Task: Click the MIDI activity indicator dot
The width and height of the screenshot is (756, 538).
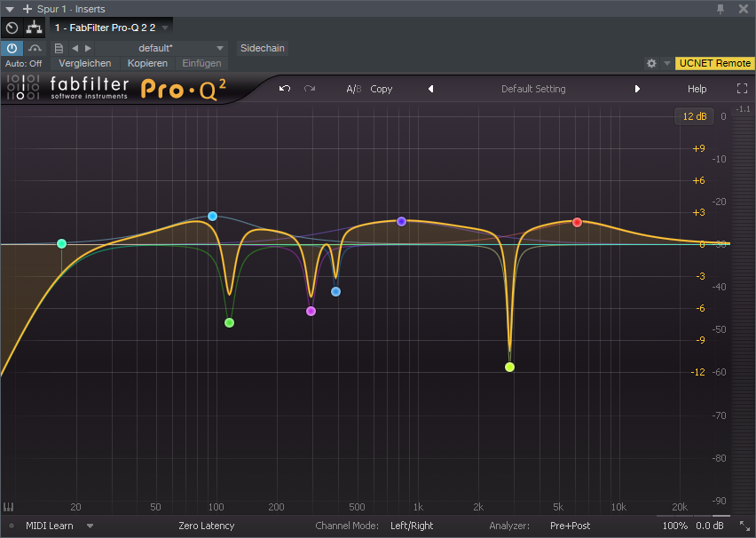Action: pos(12,526)
